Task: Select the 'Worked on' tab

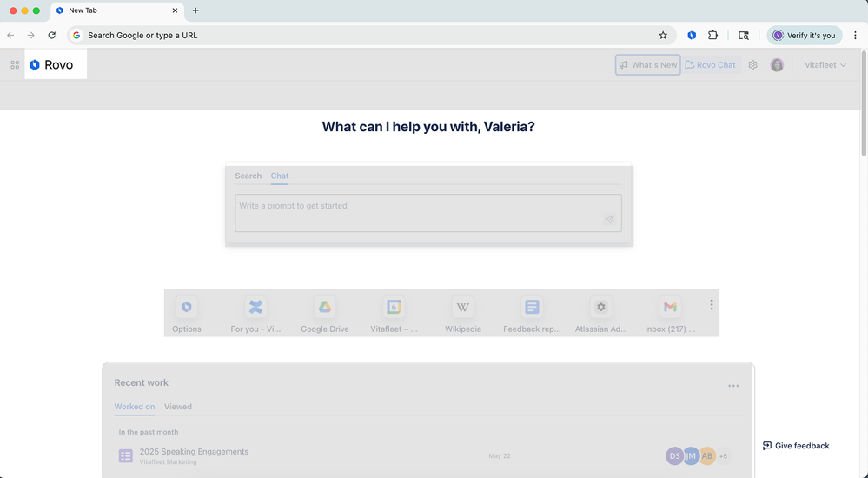Action: pos(135,407)
